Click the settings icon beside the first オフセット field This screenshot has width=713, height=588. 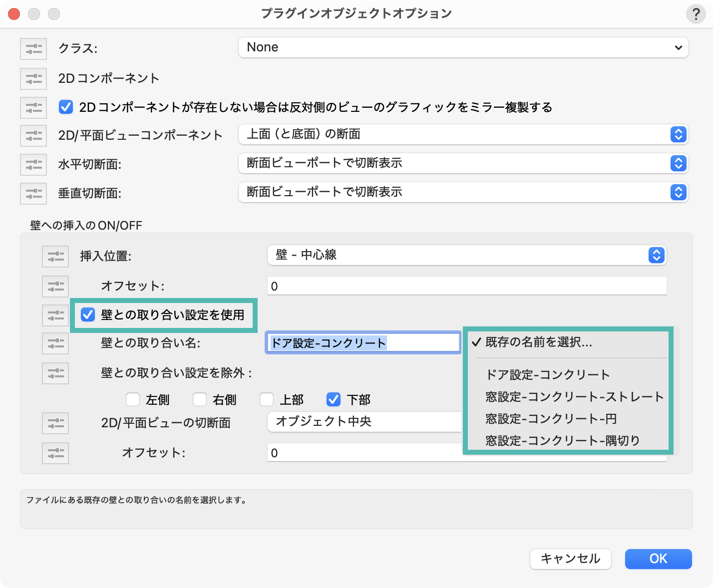coord(55,287)
